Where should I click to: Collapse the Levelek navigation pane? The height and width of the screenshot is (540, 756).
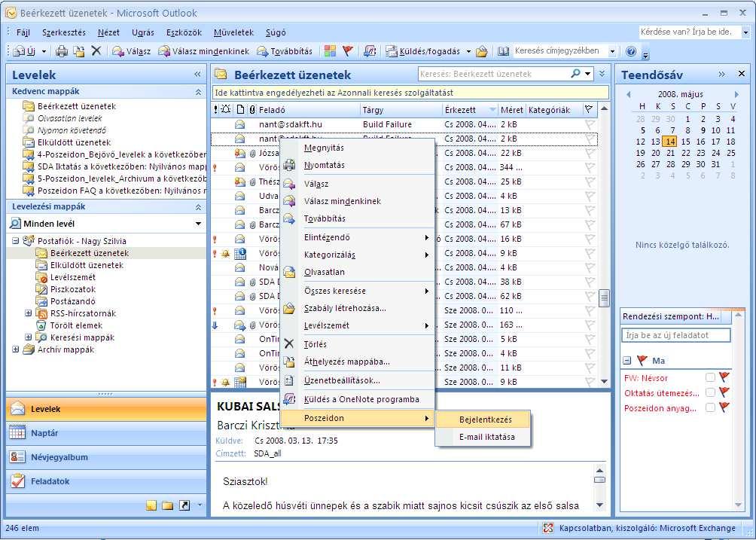[197, 75]
